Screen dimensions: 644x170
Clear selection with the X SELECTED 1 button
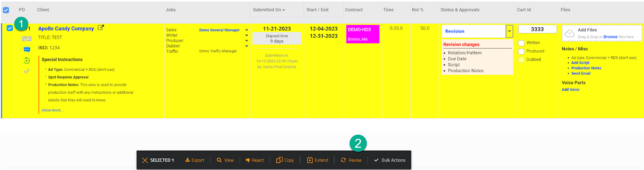pos(158,160)
